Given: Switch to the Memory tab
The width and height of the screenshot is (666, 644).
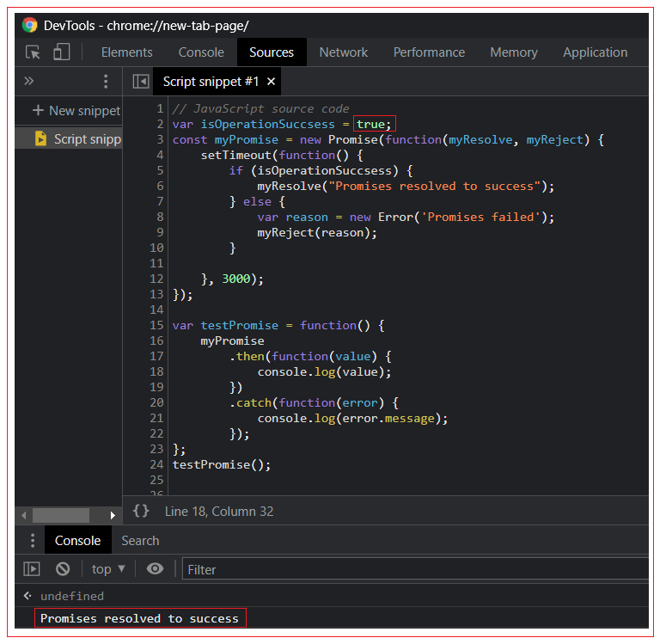Looking at the screenshot, I should click(514, 52).
